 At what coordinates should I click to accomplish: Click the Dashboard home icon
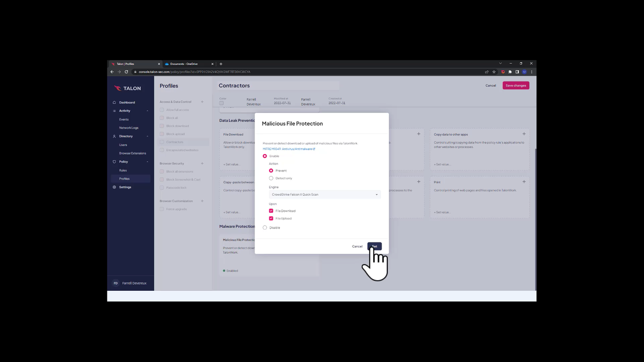tap(114, 103)
